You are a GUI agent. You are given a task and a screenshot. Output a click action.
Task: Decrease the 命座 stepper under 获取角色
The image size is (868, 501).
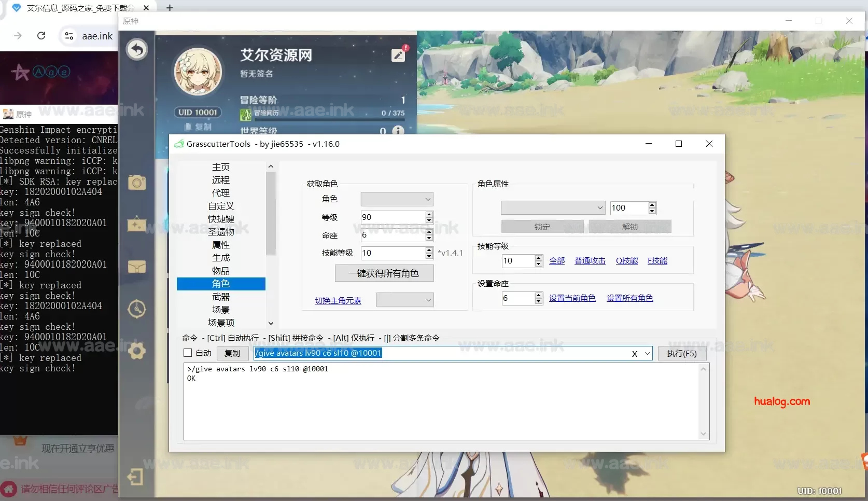pos(429,239)
